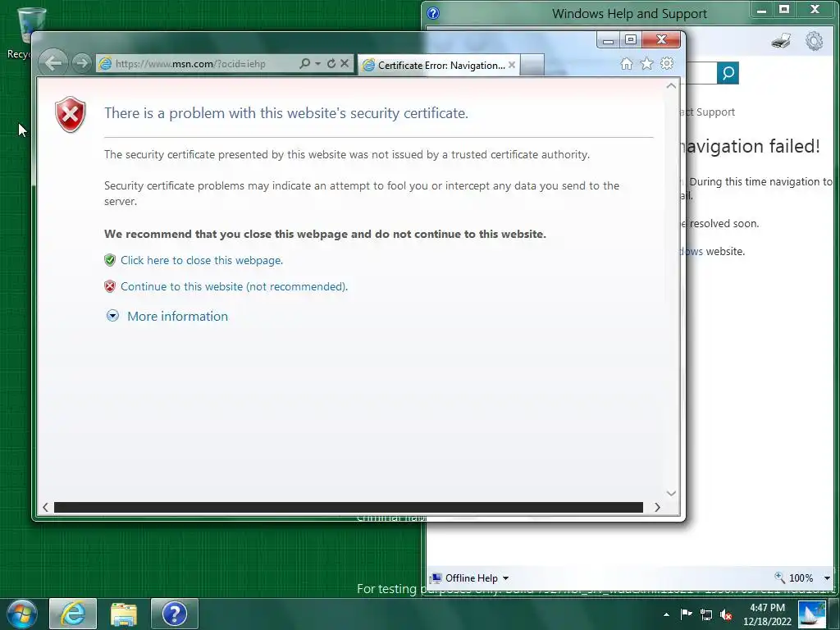The width and height of the screenshot is (840, 630).
Task: Click Help and Support taskbar button
Action: (x=175, y=614)
